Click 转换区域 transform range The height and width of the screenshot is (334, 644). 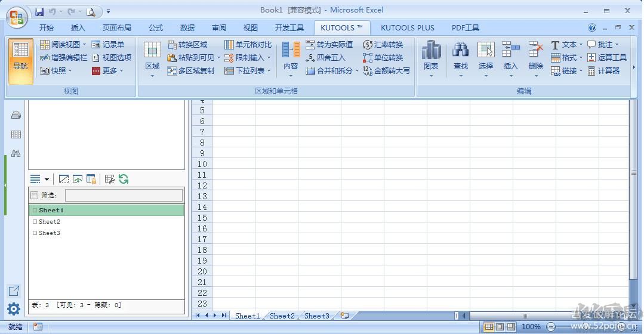(x=187, y=44)
